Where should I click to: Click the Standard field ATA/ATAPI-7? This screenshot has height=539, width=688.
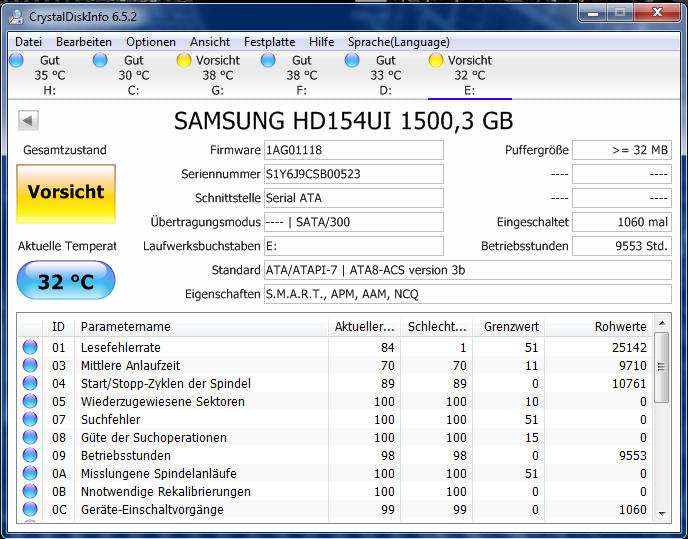coord(468,270)
